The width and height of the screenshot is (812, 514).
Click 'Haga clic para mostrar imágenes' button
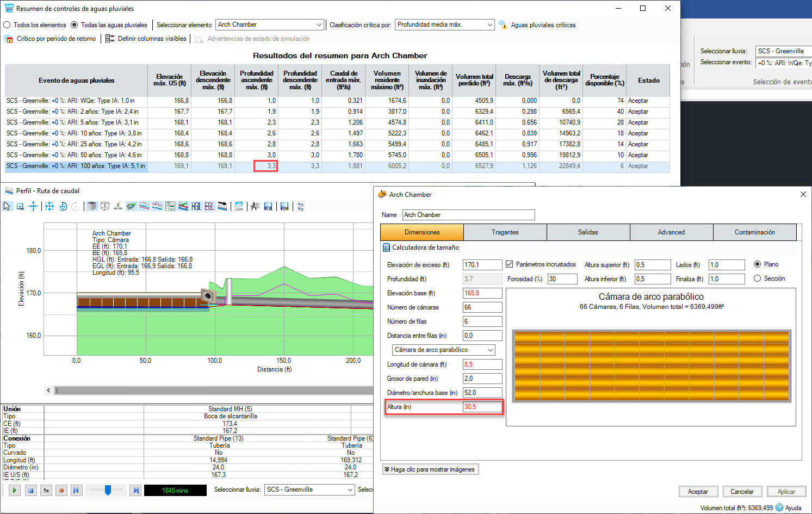(430, 469)
